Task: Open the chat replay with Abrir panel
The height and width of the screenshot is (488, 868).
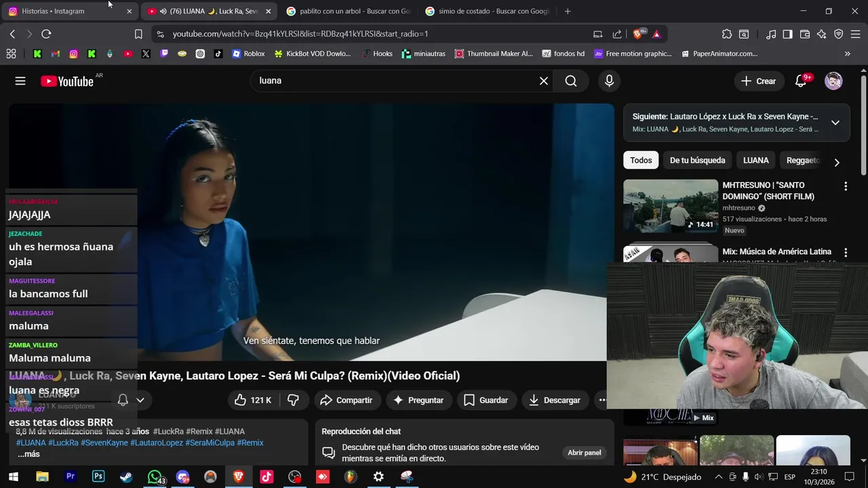Action: point(584,453)
